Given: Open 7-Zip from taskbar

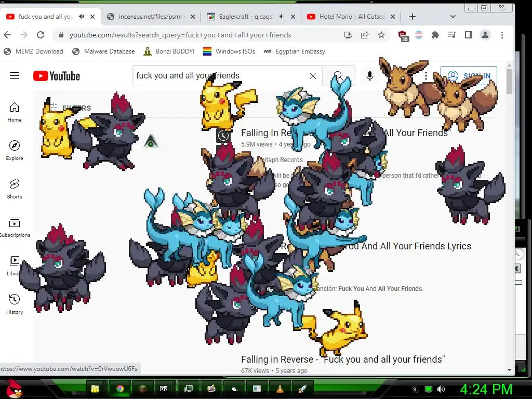Looking at the screenshot, I should pyautogui.click(x=164, y=389).
